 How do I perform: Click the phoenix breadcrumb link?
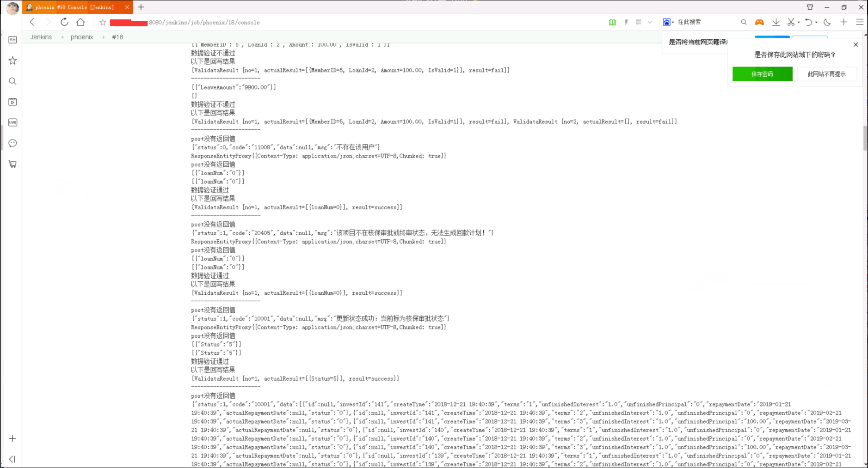(x=82, y=37)
